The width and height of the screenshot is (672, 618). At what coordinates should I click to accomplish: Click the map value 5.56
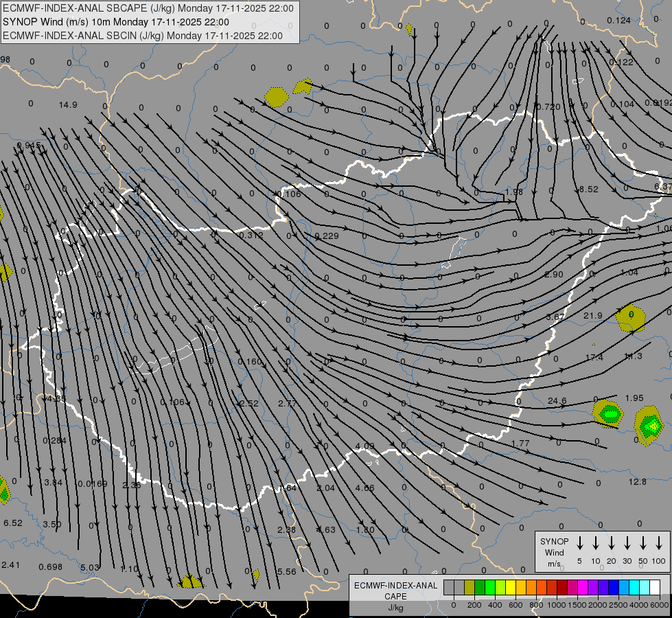pos(287,572)
